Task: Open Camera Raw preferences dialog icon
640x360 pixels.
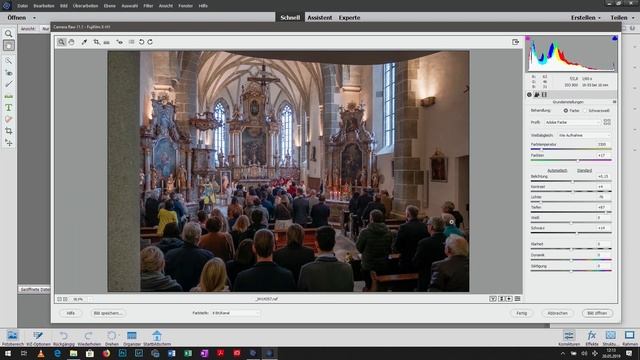Action: 131,42
